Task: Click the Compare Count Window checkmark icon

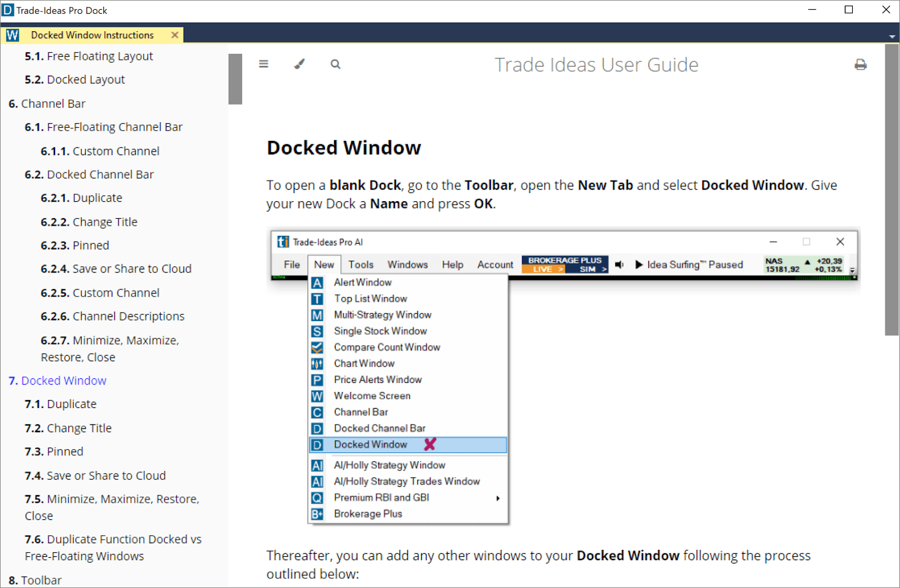Action: point(317,347)
